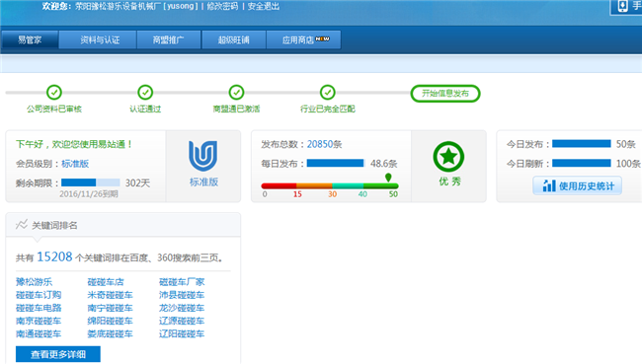This screenshot has width=642, height=364.
Task: Click the bar chart icon on 使用历史统计
Action: pyautogui.click(x=548, y=185)
